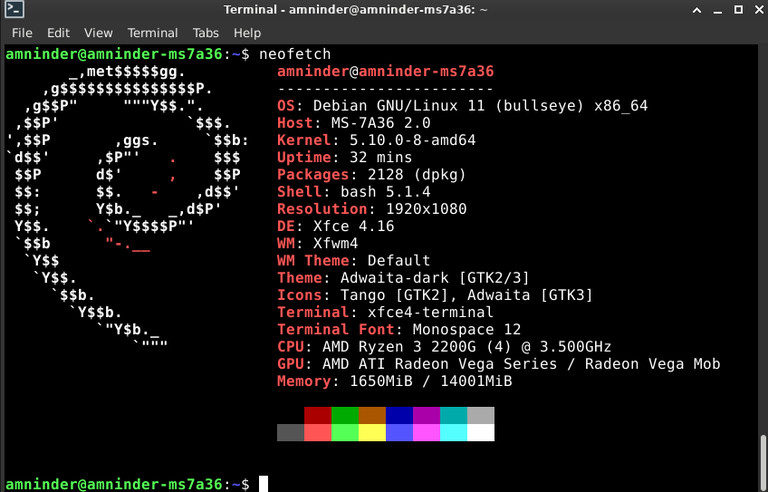Click the dark blue color block
Image resolution: width=768 pixels, height=492 pixels.
pyautogui.click(x=399, y=416)
